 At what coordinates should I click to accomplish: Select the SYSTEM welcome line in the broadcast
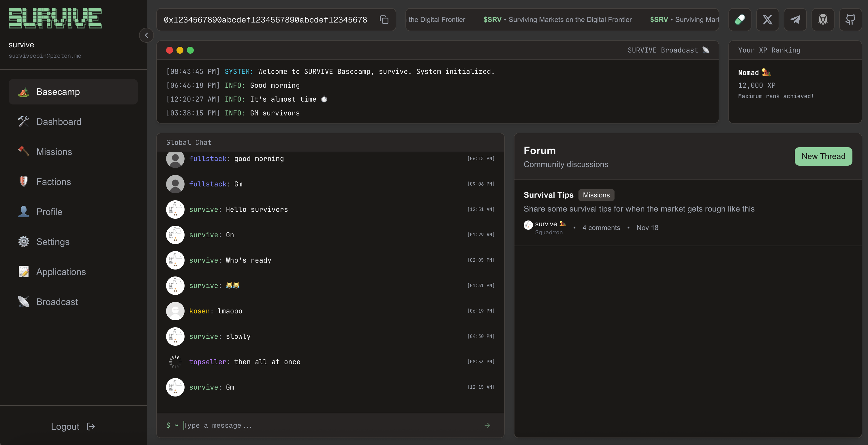(x=330, y=72)
